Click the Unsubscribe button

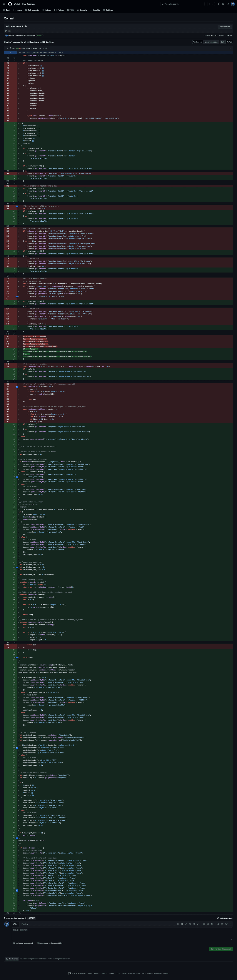coord(12,959)
